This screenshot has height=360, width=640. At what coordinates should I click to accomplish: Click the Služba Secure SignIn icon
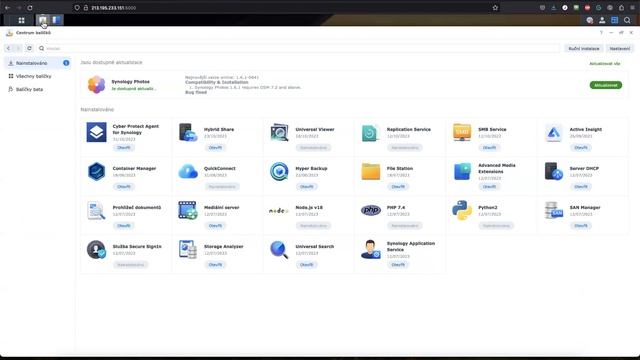tap(96, 249)
